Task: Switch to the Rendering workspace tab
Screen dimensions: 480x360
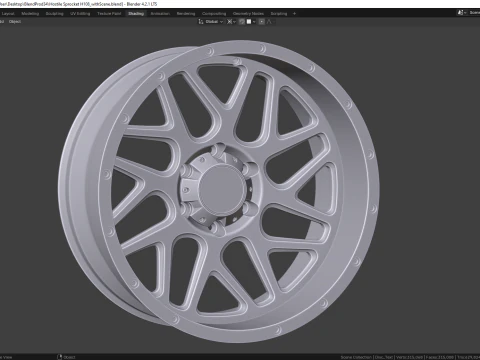Action: [x=186, y=14]
